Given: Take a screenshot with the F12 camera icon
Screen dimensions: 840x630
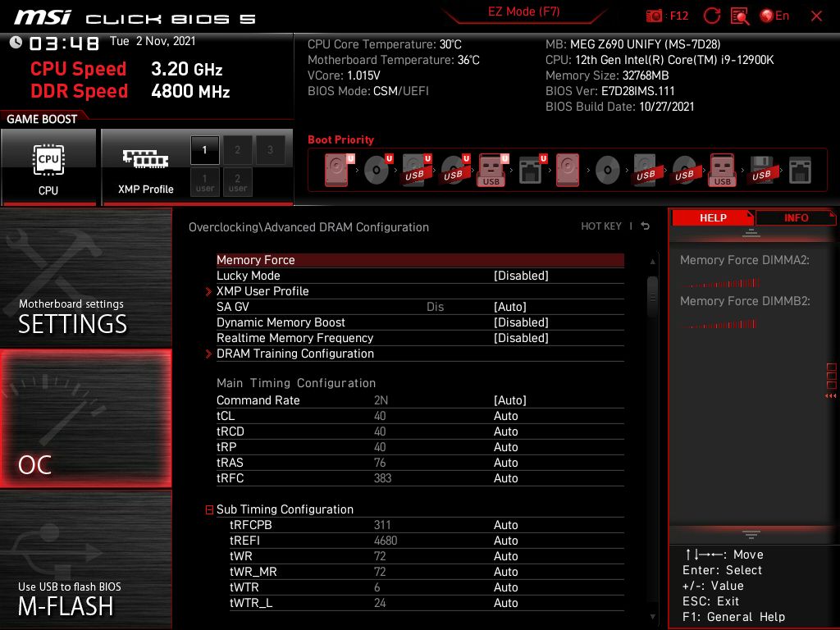Looking at the screenshot, I should tap(654, 16).
